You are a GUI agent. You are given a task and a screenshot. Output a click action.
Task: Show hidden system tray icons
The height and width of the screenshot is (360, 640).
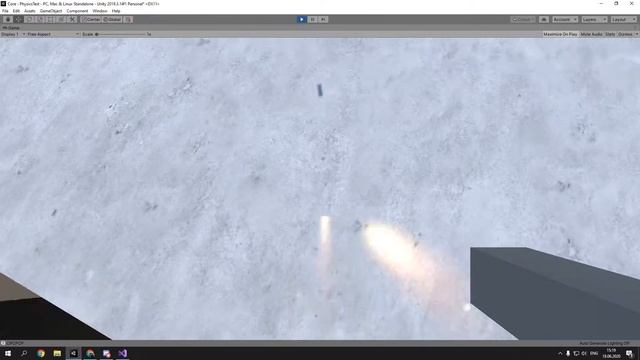pyautogui.click(x=560, y=353)
